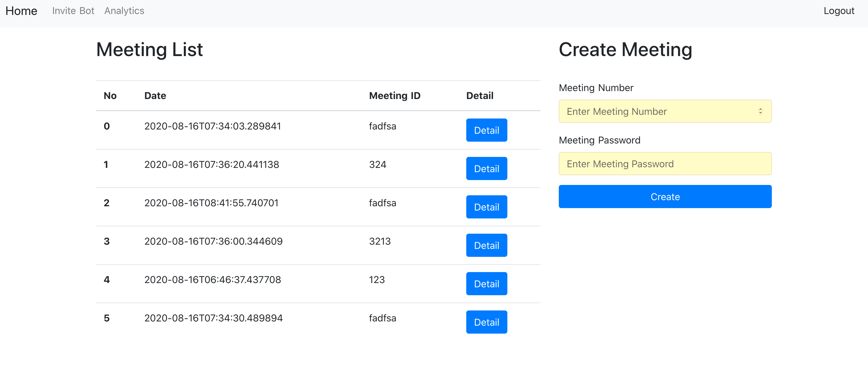This screenshot has height=379, width=868.
Task: Click the fadfsa ID in row 0
Action: click(382, 126)
